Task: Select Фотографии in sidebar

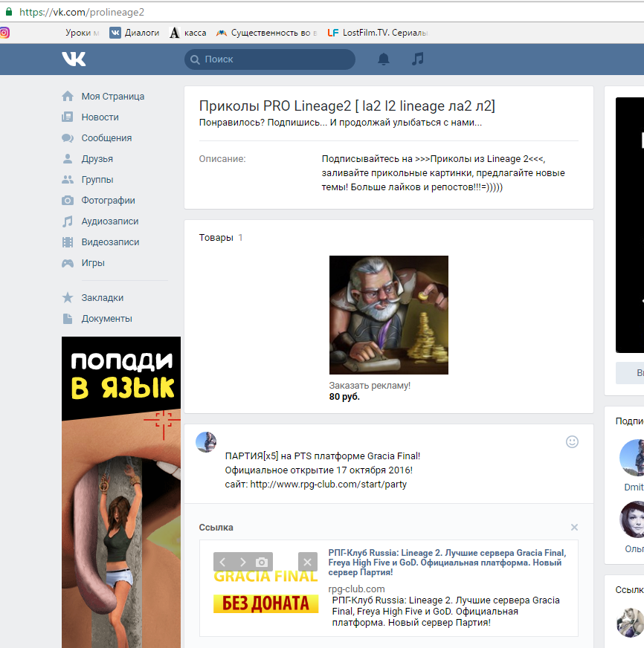Action: coord(109,201)
